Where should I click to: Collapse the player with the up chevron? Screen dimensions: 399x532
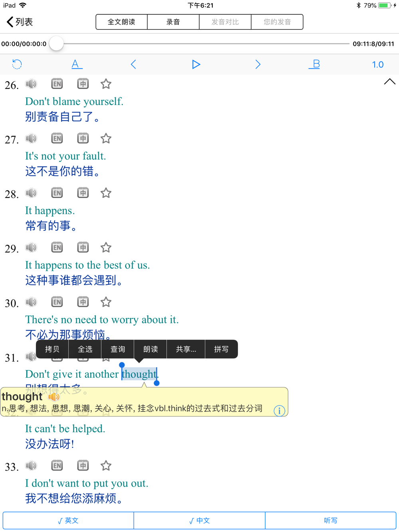tap(389, 82)
